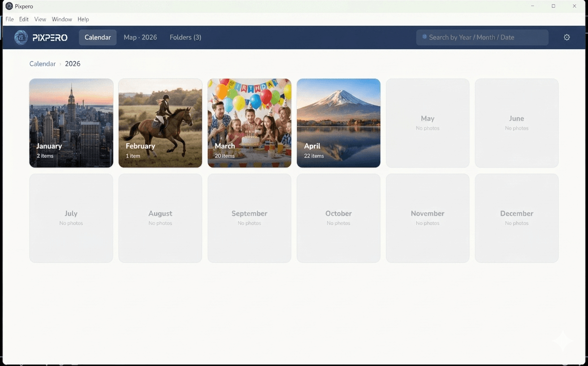Open the Help menu

tap(83, 19)
